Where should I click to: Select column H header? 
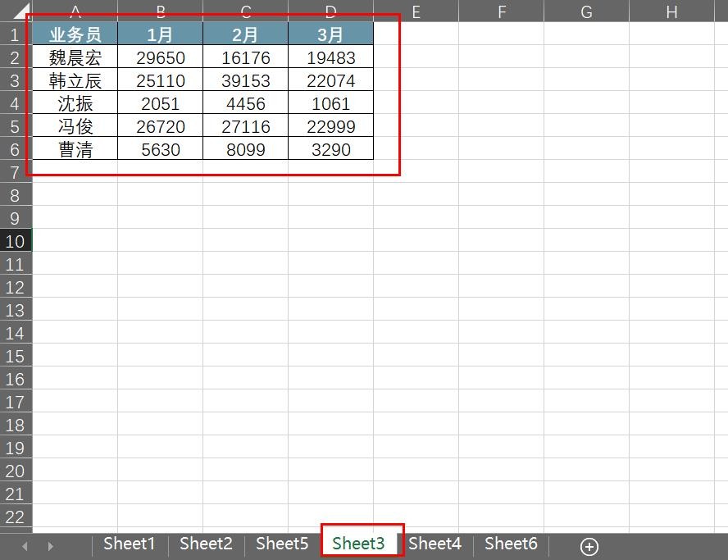pyautogui.click(x=672, y=11)
